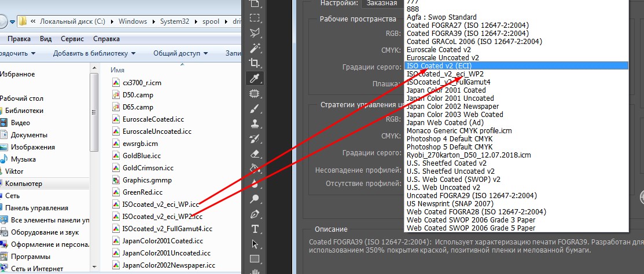Select file D65.camp in Explorer
This screenshot has height=274, width=644.
(x=138, y=107)
